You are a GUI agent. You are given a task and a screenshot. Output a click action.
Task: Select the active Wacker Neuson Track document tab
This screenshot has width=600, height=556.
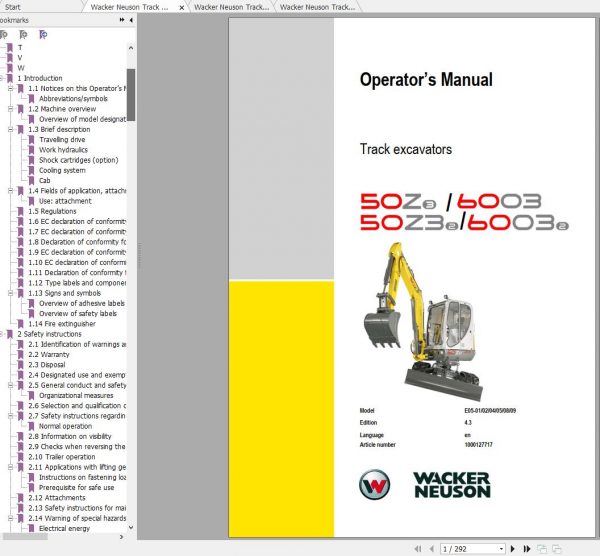click(x=129, y=7)
